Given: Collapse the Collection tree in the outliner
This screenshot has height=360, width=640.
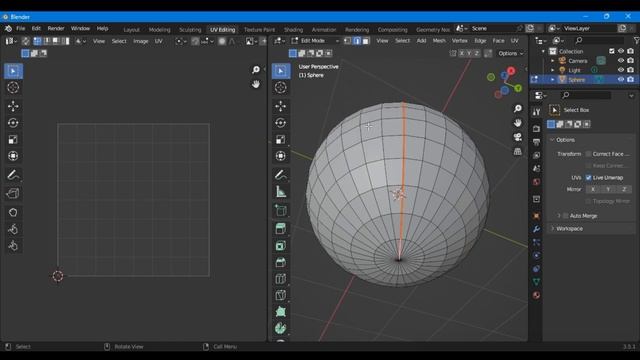Looking at the screenshot, I should pyautogui.click(x=543, y=51).
